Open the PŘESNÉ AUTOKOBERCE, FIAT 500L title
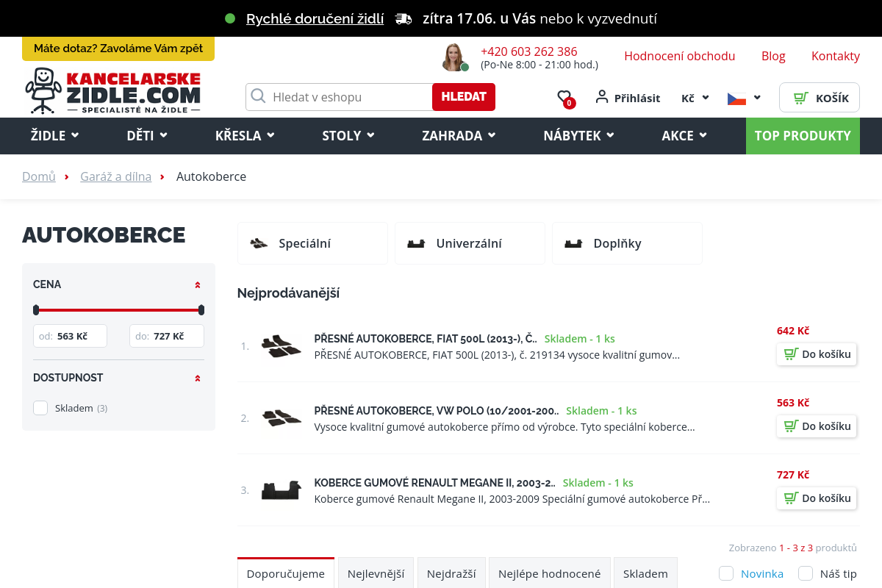Image resolution: width=882 pixels, height=588 pixels. (426, 339)
